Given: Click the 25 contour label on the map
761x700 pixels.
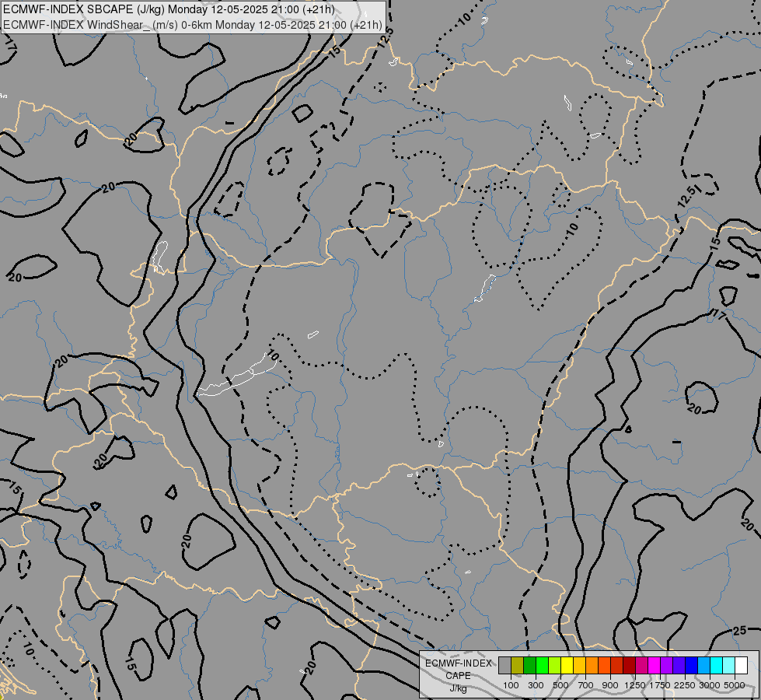Looking at the screenshot, I should [x=740, y=631].
